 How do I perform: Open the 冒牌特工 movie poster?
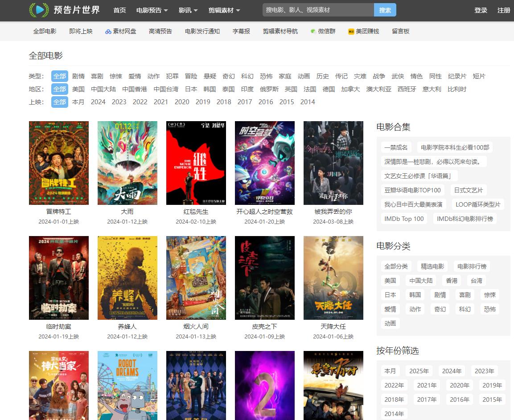pos(59,163)
